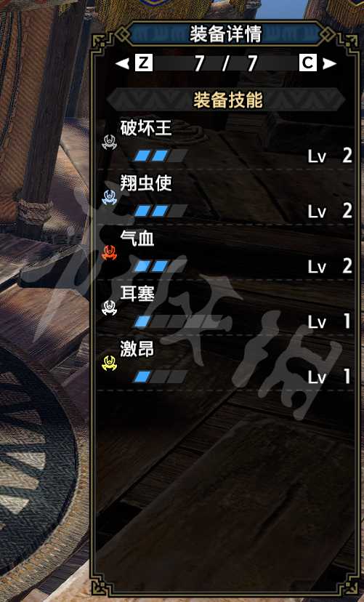This screenshot has width=364, height=602.
Task: Click the white 破坏王 skill icon
Action: [109, 142]
